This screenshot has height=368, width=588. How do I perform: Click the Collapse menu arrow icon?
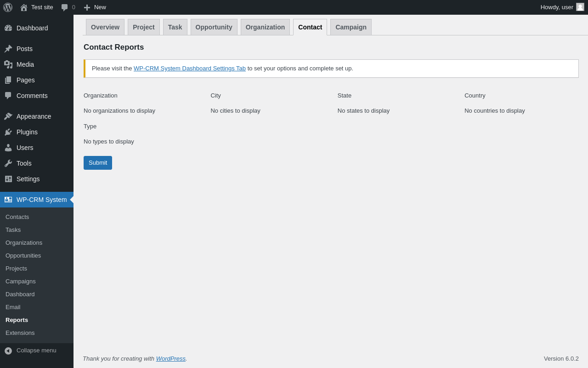click(x=8, y=351)
